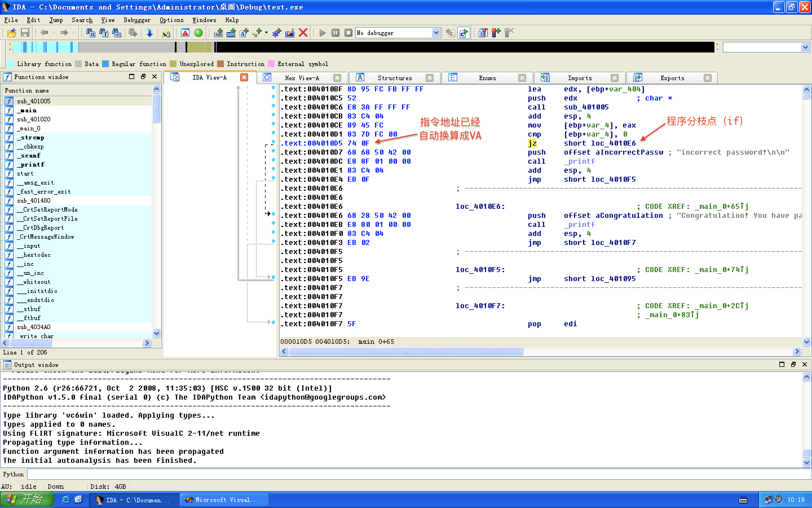Click the Rename pencil toolbar icon
The width and height of the screenshot is (812, 508).
[x=290, y=32]
